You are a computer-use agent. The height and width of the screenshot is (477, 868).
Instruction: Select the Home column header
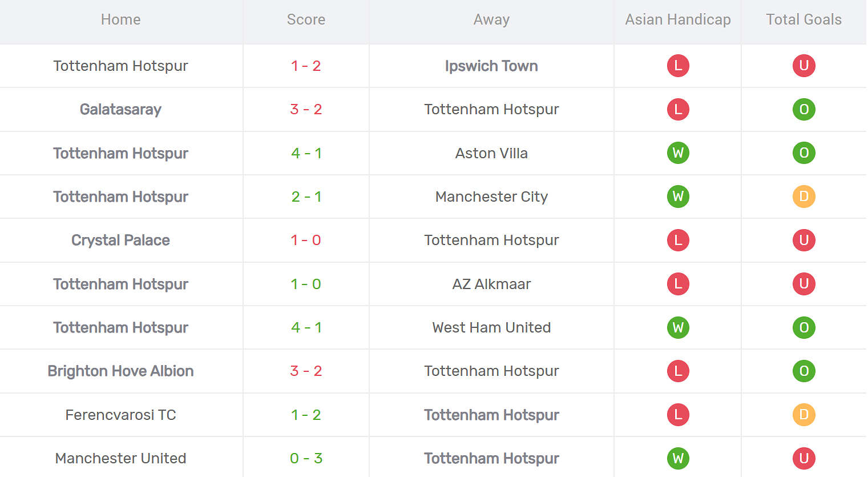pos(120,19)
